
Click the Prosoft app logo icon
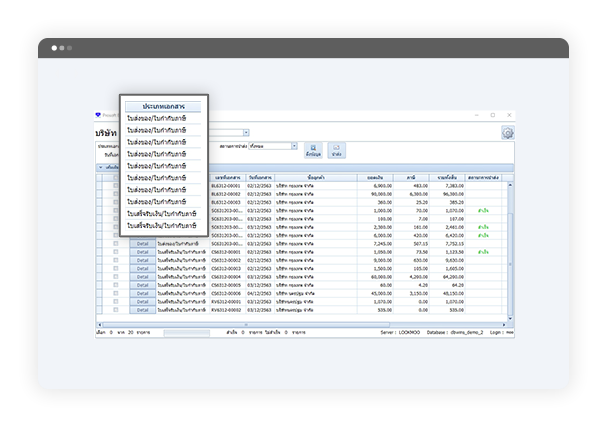98,115
